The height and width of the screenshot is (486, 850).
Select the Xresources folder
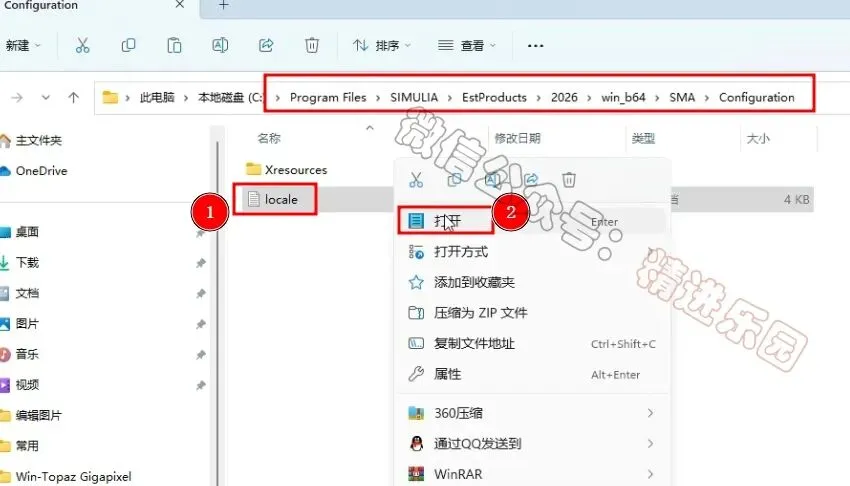286,170
